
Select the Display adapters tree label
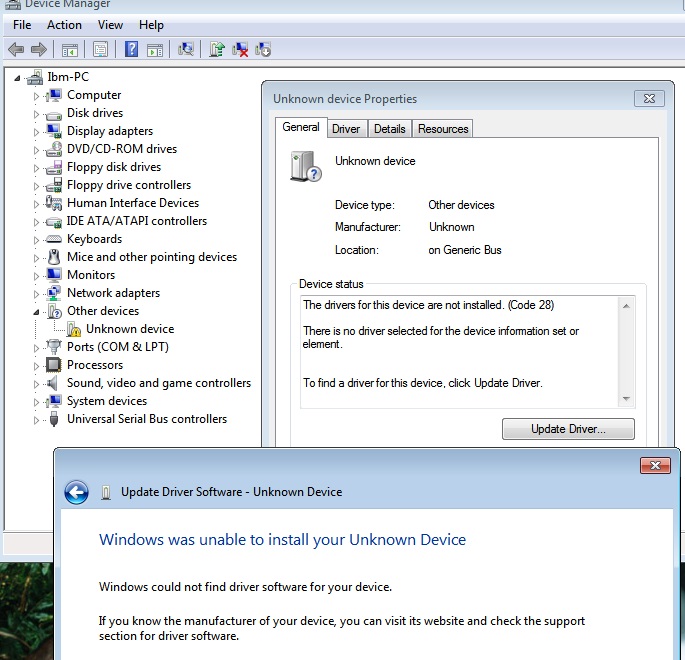click(x=110, y=131)
